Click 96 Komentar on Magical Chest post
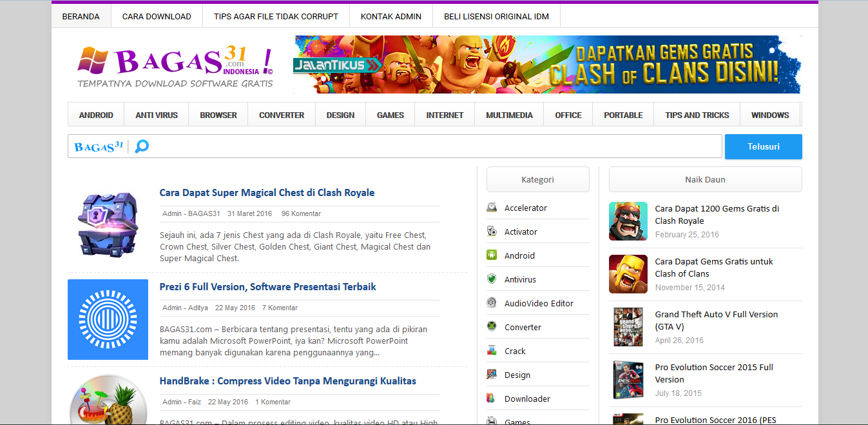 (301, 213)
